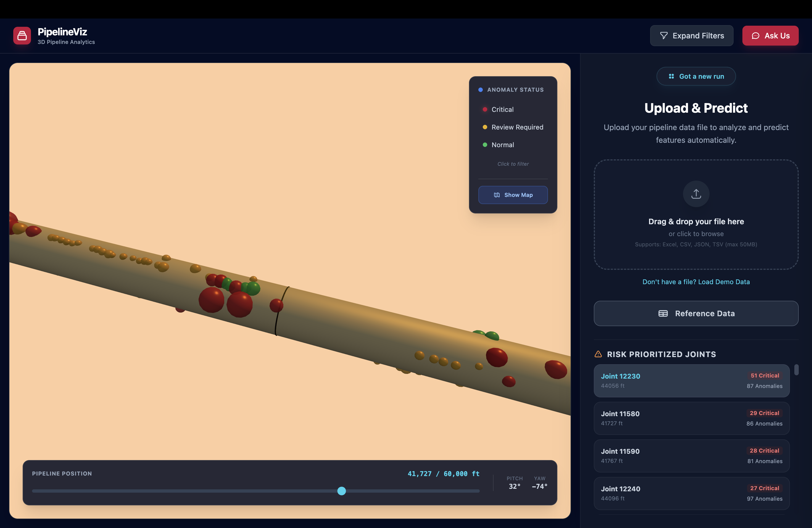This screenshot has height=528, width=812.
Task: Click the pipeline position slider handle
Action: (x=342, y=491)
